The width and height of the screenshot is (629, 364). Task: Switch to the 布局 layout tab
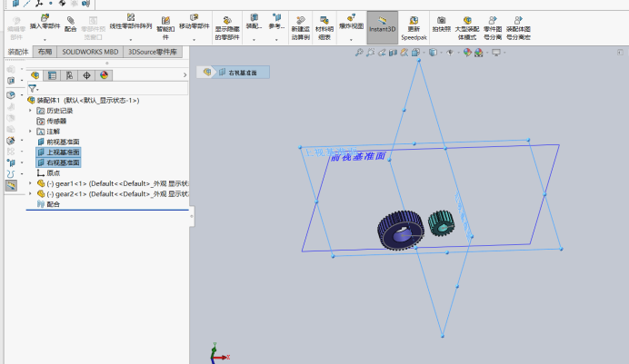(45, 52)
